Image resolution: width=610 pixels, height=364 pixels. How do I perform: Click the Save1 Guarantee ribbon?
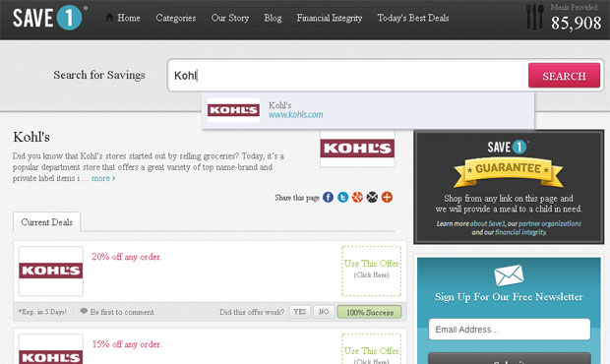pos(509,171)
